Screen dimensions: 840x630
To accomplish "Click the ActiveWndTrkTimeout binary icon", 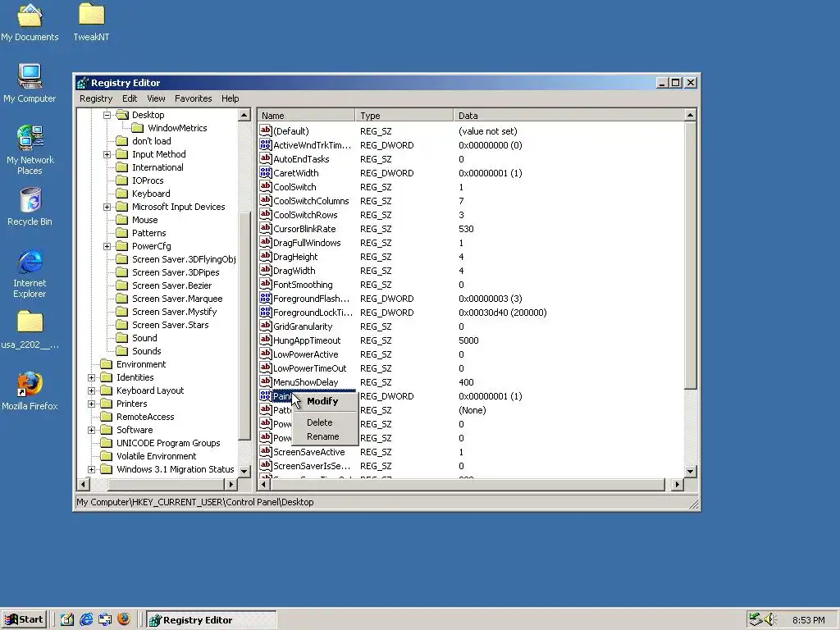I will click(x=265, y=144).
